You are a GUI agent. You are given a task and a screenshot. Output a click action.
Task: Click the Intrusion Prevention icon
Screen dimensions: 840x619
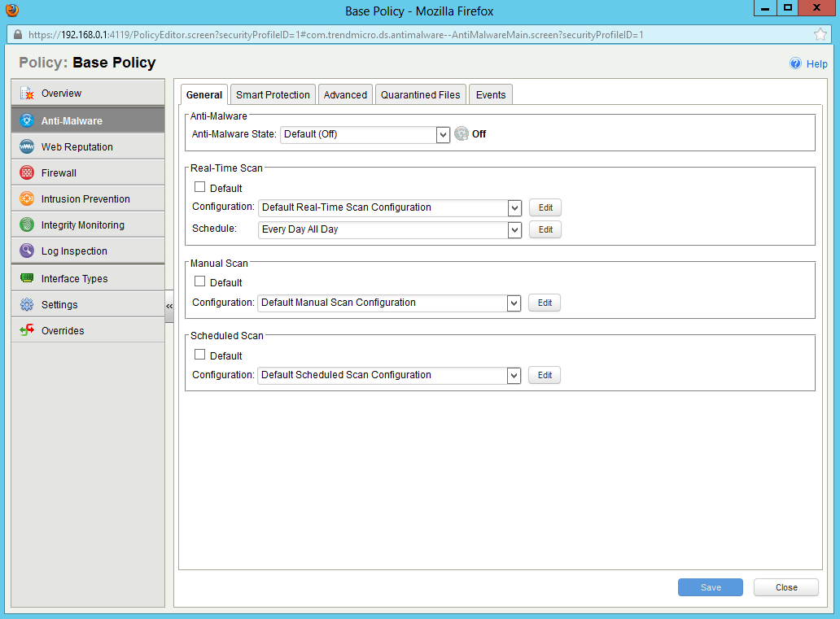pyautogui.click(x=27, y=199)
